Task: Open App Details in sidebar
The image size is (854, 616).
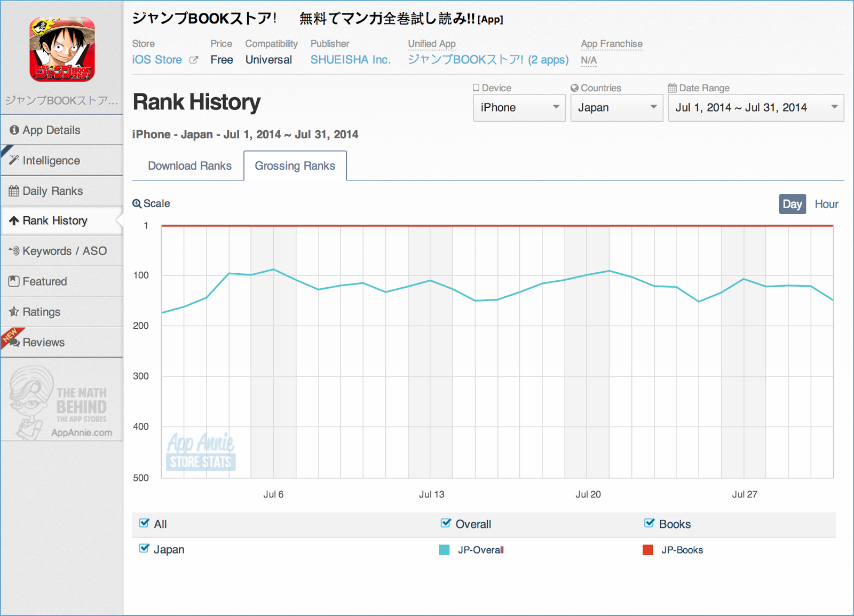Action: pyautogui.click(x=62, y=130)
